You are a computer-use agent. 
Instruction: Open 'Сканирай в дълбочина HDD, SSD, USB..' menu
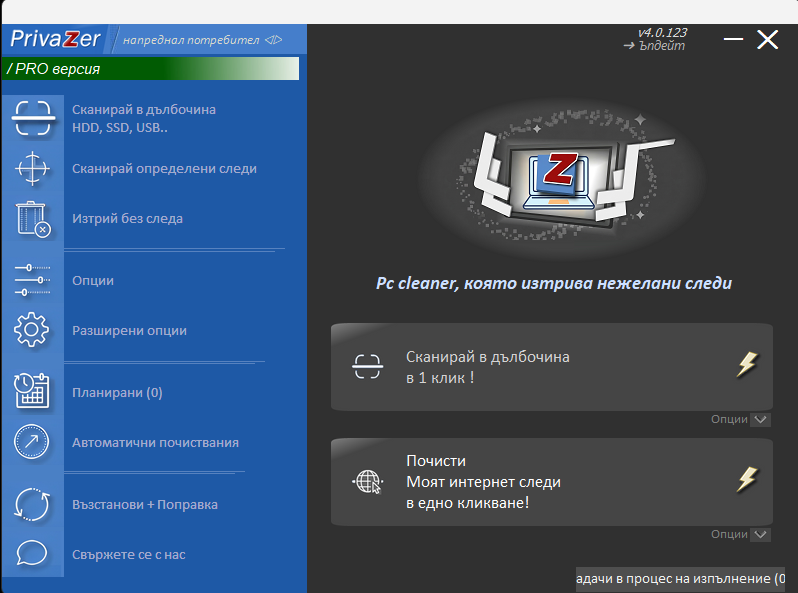tap(144, 119)
